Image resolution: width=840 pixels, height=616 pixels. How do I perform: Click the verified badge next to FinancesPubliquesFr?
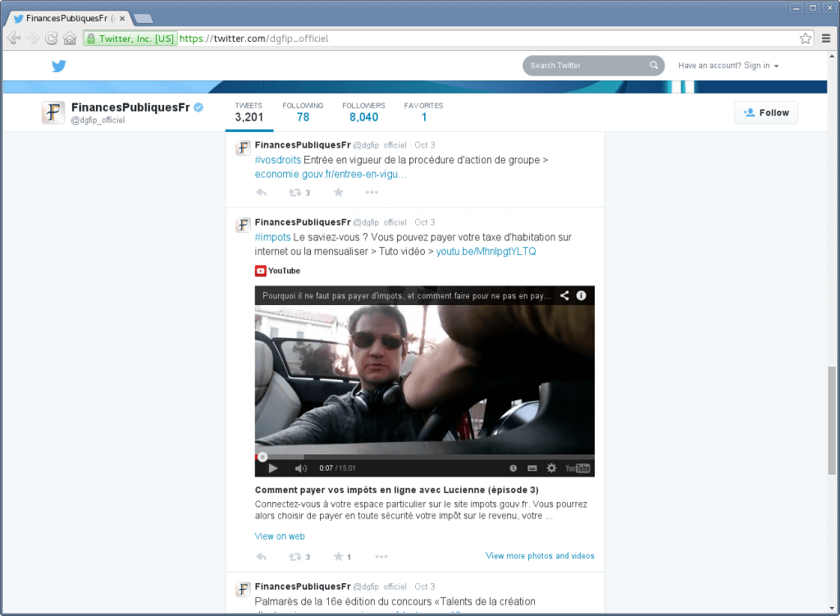(x=199, y=107)
